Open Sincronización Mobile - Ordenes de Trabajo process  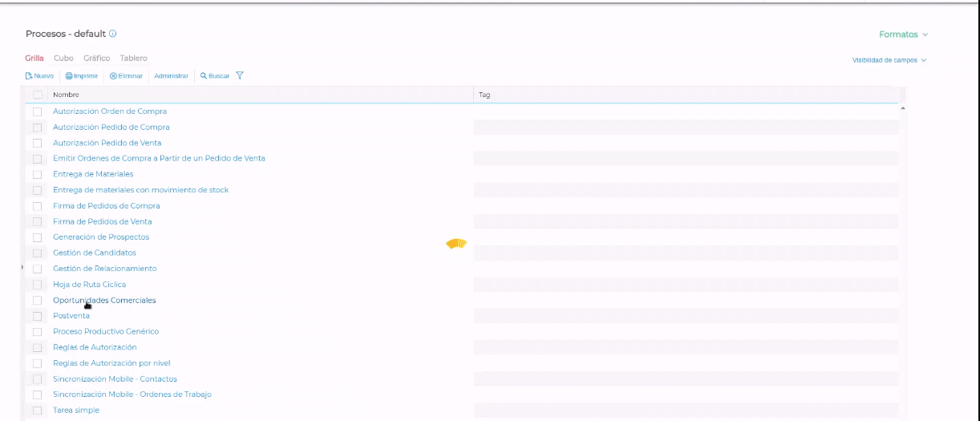pos(132,395)
